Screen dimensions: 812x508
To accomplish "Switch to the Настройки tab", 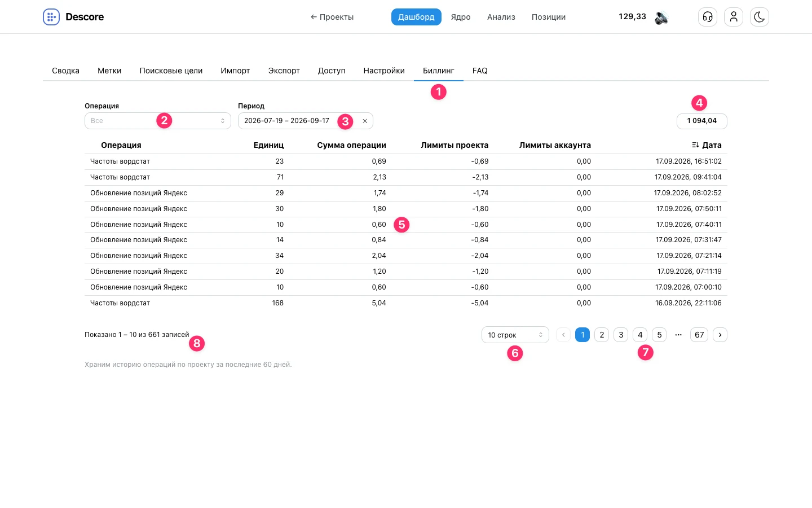I will tap(384, 71).
